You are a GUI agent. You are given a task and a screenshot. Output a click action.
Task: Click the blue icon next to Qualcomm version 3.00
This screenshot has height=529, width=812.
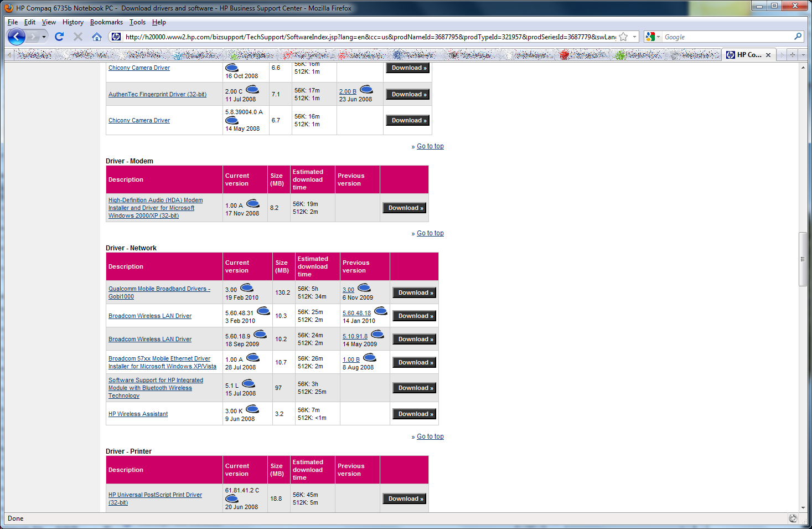coord(247,287)
